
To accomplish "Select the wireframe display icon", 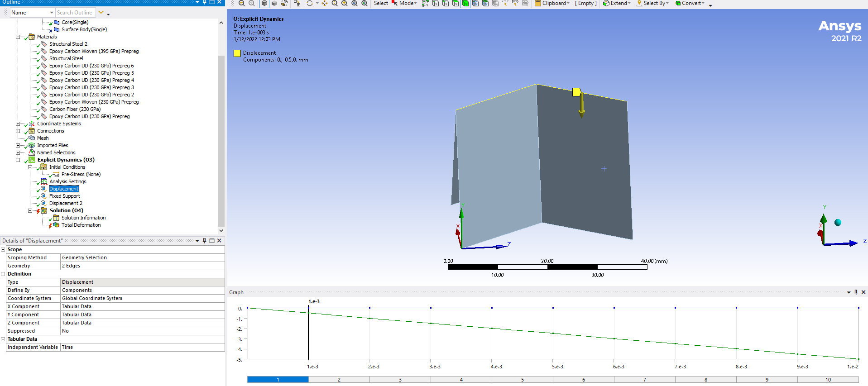I will [x=284, y=3].
